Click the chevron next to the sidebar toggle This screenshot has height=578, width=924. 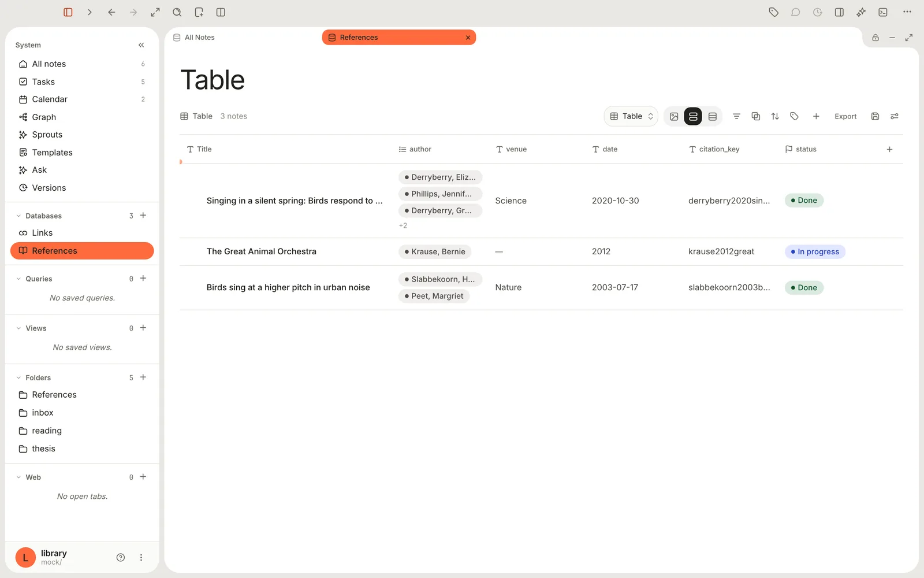(x=90, y=12)
